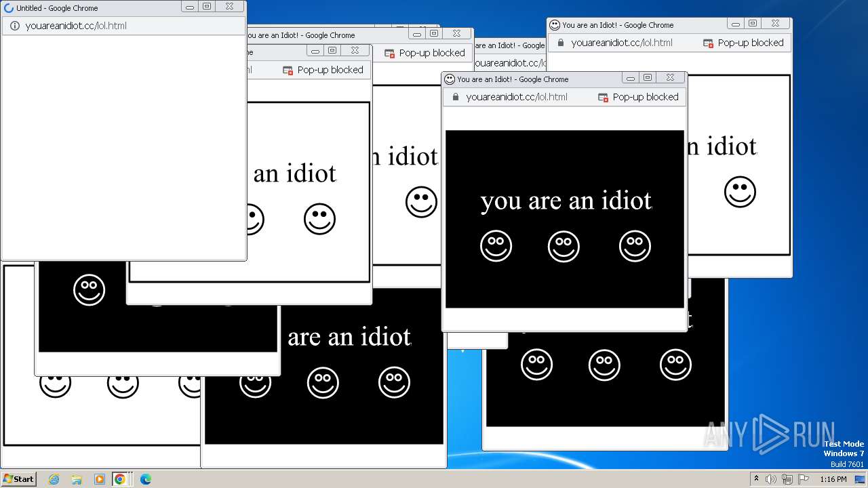Minimize the Untitled Chrome window
This screenshot has height=488, width=868.
click(x=190, y=7)
